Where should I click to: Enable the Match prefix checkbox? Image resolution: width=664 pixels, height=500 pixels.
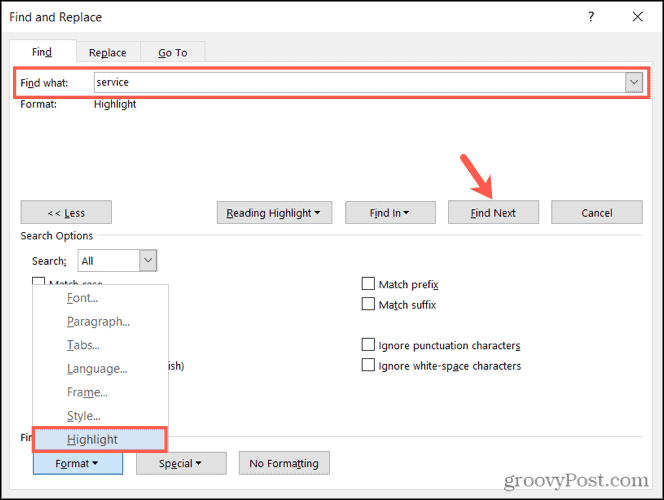point(368,285)
